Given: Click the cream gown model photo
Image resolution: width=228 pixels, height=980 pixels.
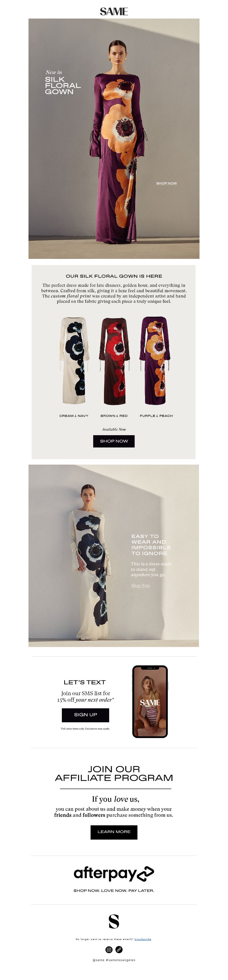Looking at the screenshot, I should pyautogui.click(x=114, y=555).
